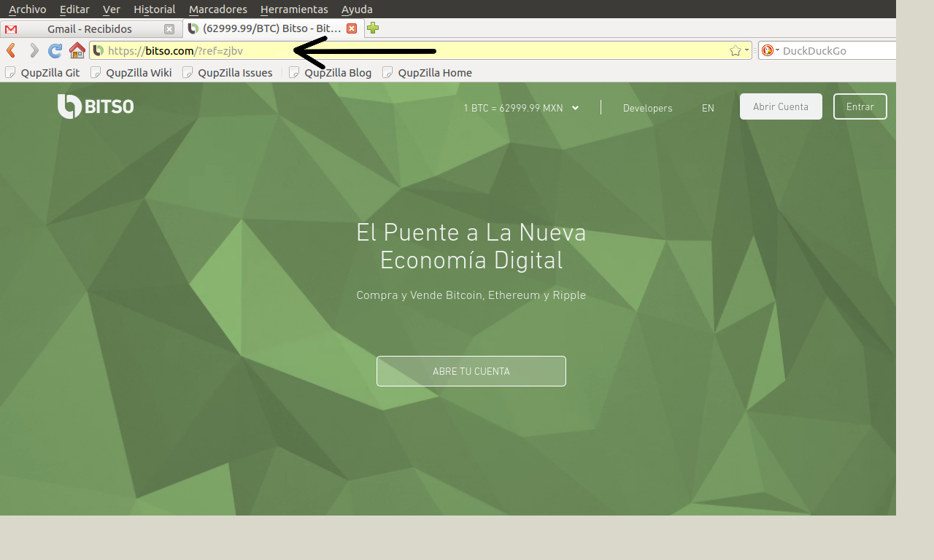Image resolution: width=934 pixels, height=560 pixels.
Task: Click the Entrar button
Action: tap(860, 106)
